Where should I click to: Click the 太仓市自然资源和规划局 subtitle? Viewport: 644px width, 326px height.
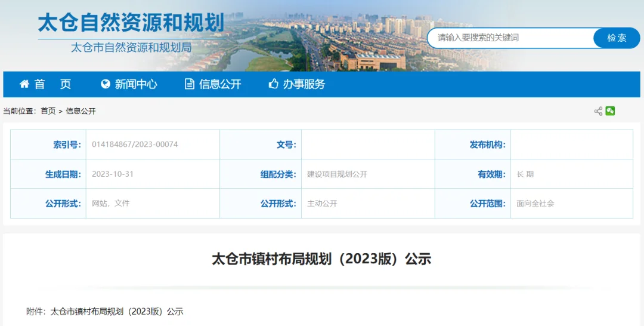(131, 47)
